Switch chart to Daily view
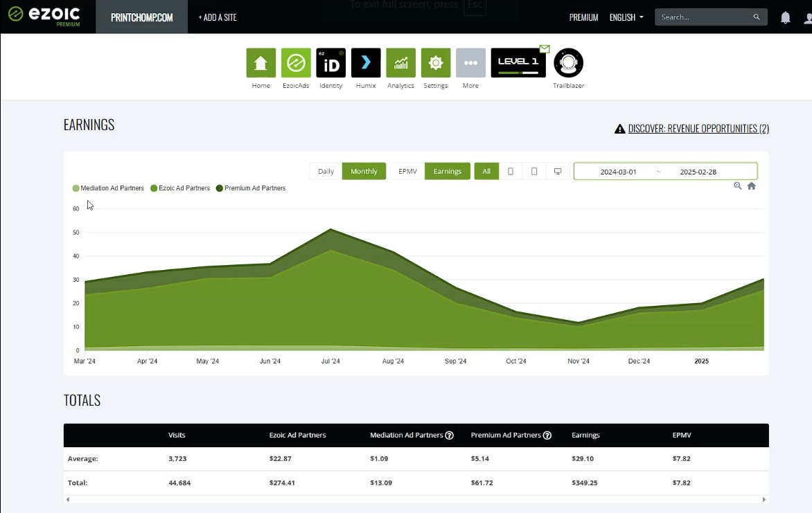The image size is (812, 513). [326, 171]
